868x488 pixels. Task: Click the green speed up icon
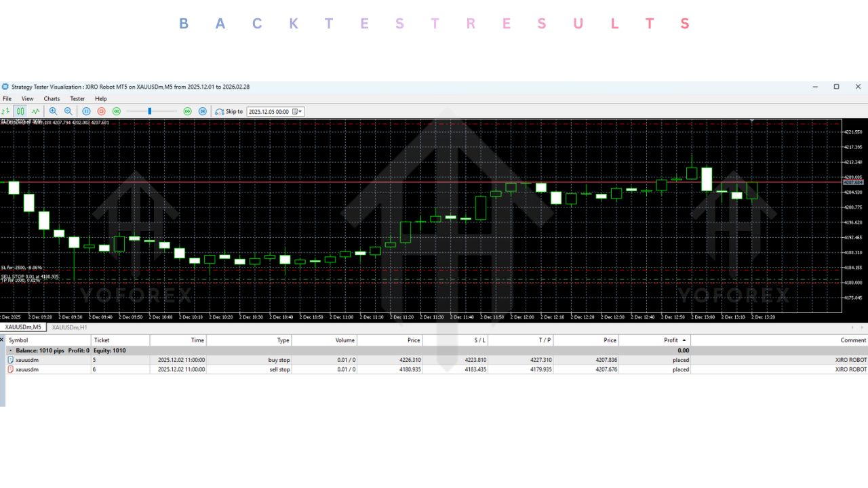188,111
